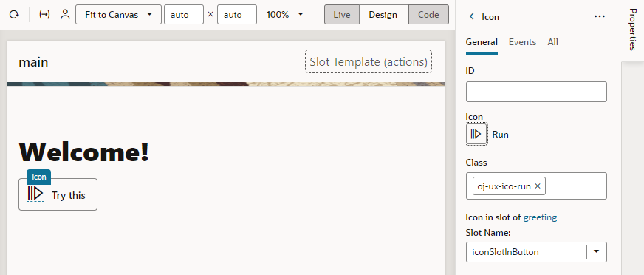The height and width of the screenshot is (275, 644).
Task: Switch to Design mode
Action: point(383,15)
